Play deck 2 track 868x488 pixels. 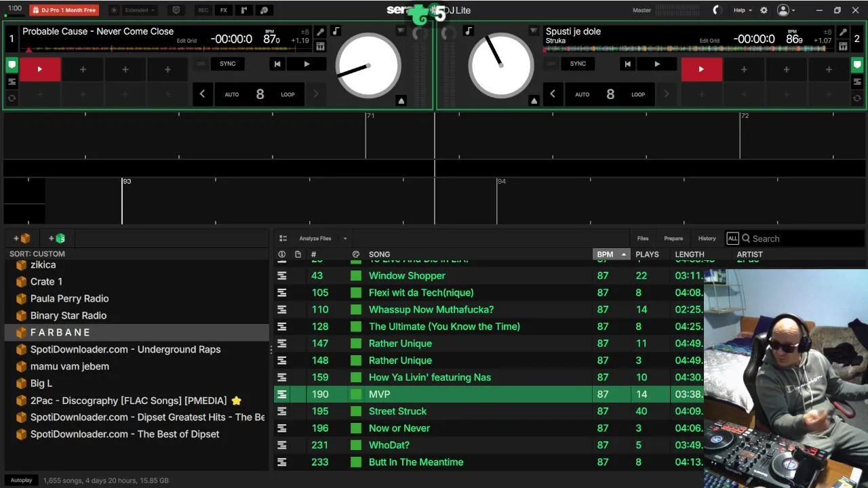[x=656, y=64]
